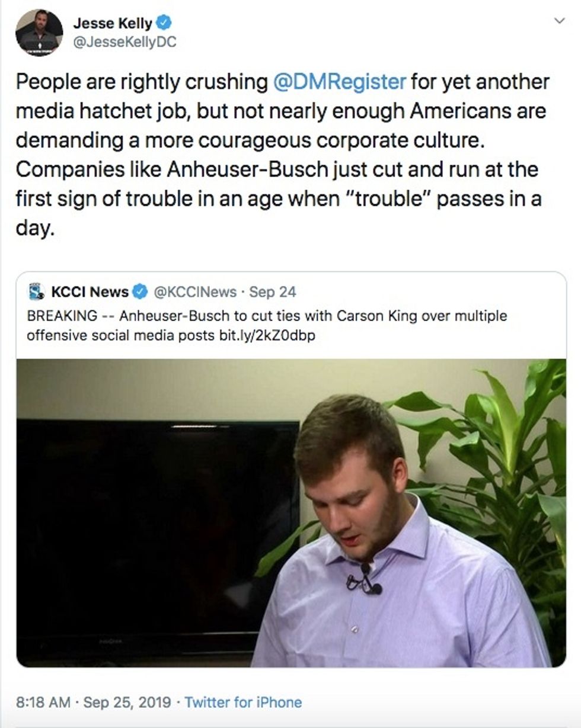The height and width of the screenshot is (728, 581).
Task: Open KCCI News display name
Action: click(90, 291)
